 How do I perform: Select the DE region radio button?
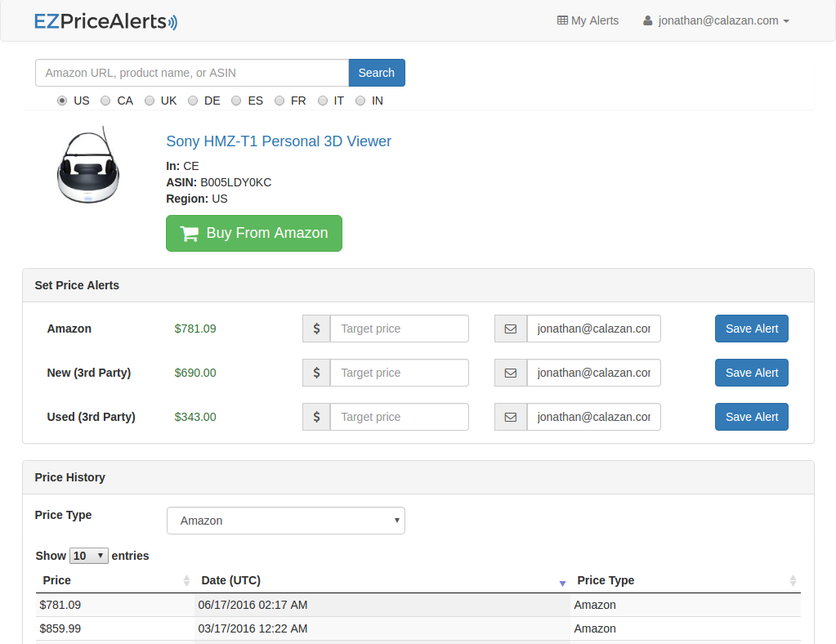(x=193, y=101)
